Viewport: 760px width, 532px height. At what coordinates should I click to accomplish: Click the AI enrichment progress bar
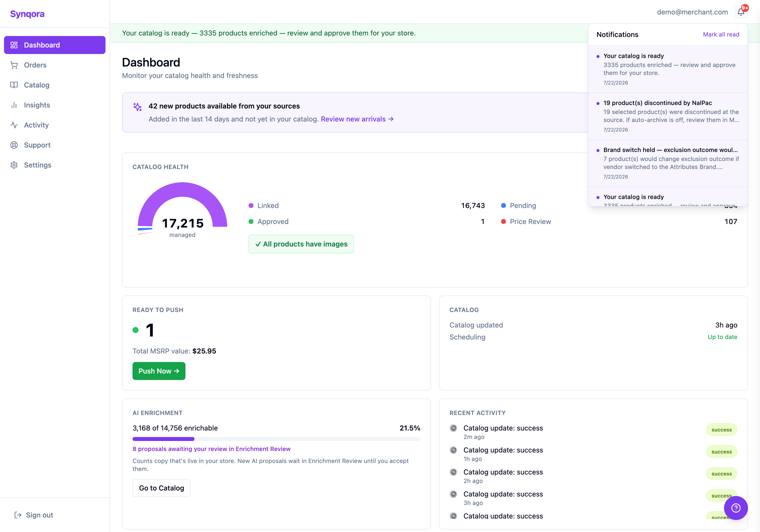click(276, 439)
